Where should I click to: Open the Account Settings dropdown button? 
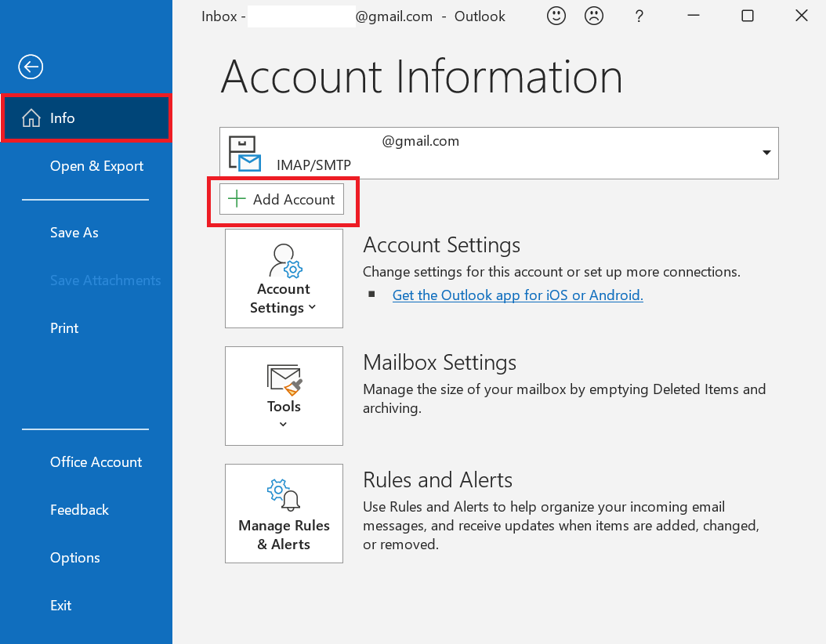coord(284,279)
